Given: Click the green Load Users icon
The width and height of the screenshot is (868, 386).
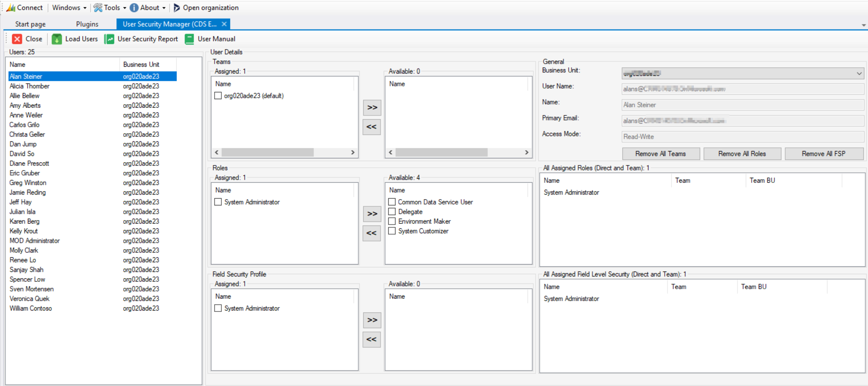Looking at the screenshot, I should coord(57,39).
